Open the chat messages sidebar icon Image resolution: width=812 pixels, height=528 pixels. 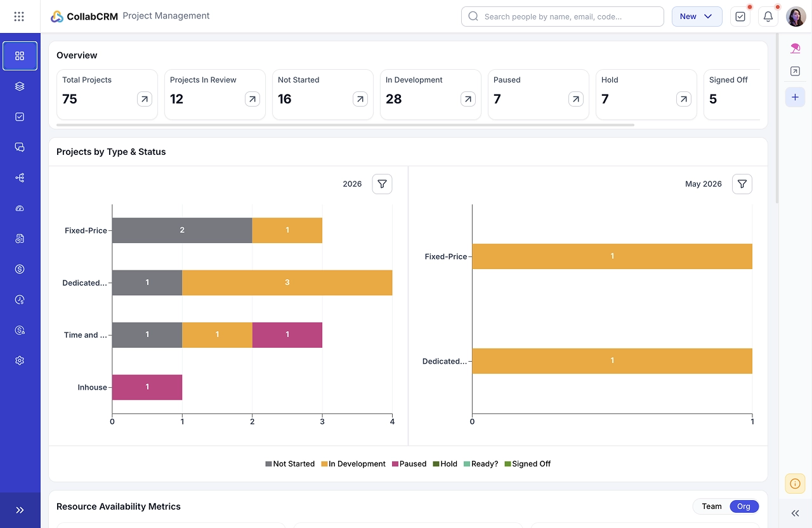[x=20, y=147]
